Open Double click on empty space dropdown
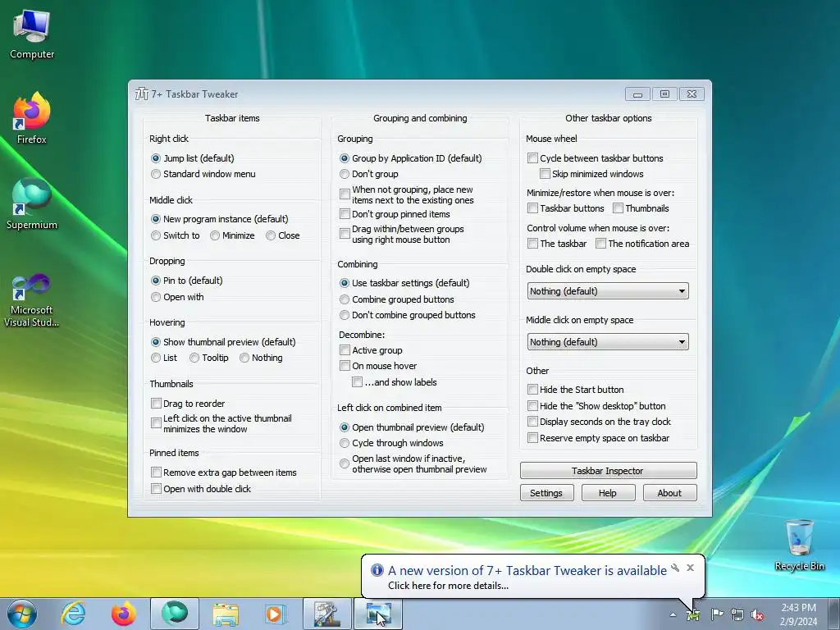The width and height of the screenshot is (840, 630). [608, 291]
